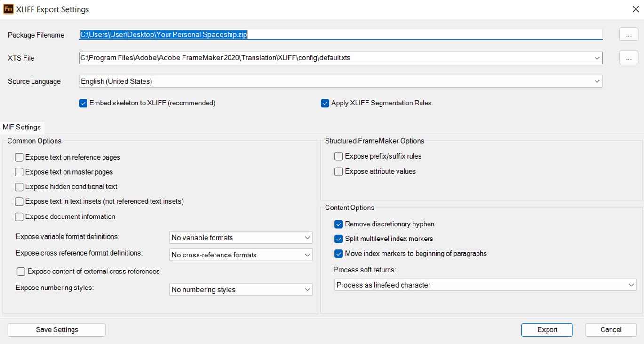Open the XTS File dropdown list
This screenshot has width=644, height=344.
pos(597,57)
